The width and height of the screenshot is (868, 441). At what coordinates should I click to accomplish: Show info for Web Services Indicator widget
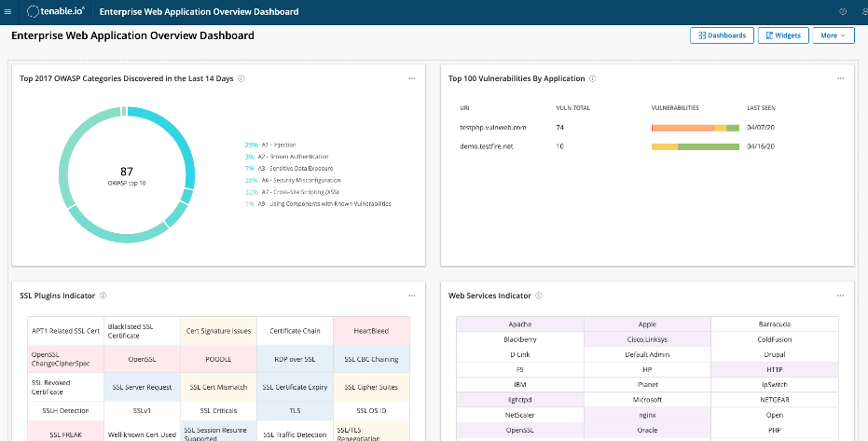point(539,296)
